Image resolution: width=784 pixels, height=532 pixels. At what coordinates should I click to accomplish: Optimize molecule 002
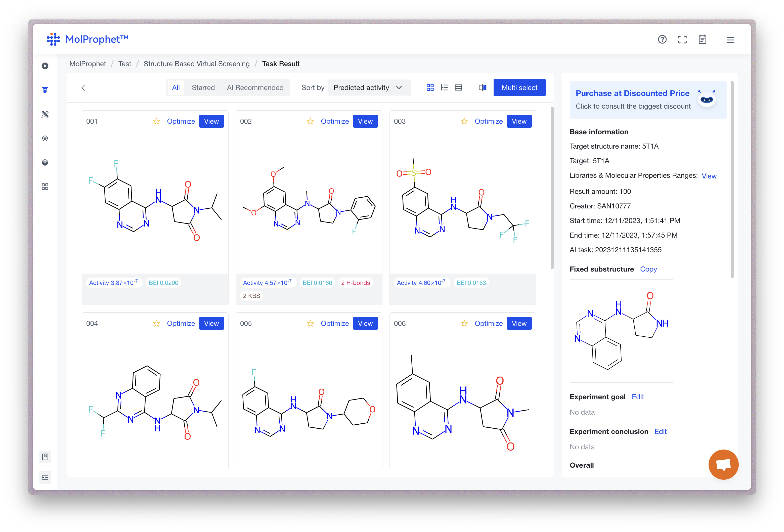tap(335, 121)
